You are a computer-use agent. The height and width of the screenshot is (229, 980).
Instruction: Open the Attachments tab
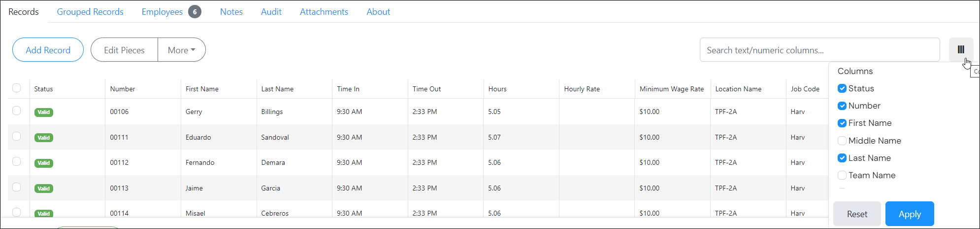(x=324, y=12)
